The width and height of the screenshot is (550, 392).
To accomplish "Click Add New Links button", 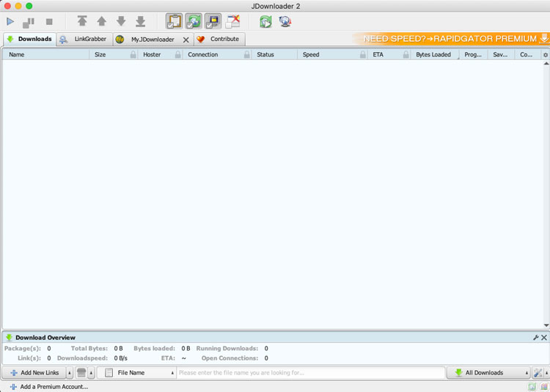I will (34, 373).
